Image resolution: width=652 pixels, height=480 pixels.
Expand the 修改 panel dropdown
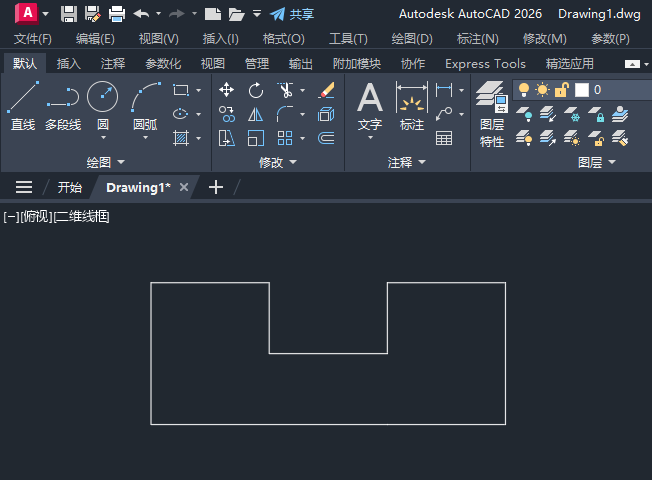(278, 162)
